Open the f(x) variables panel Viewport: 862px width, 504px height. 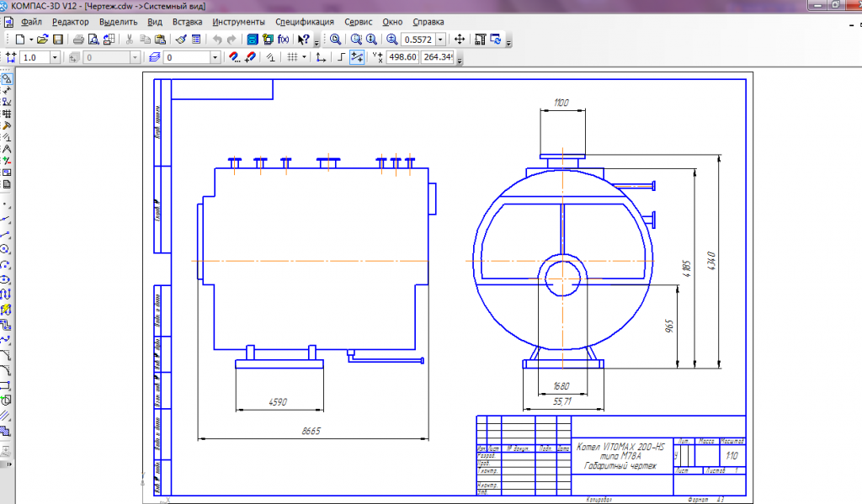[x=283, y=40]
